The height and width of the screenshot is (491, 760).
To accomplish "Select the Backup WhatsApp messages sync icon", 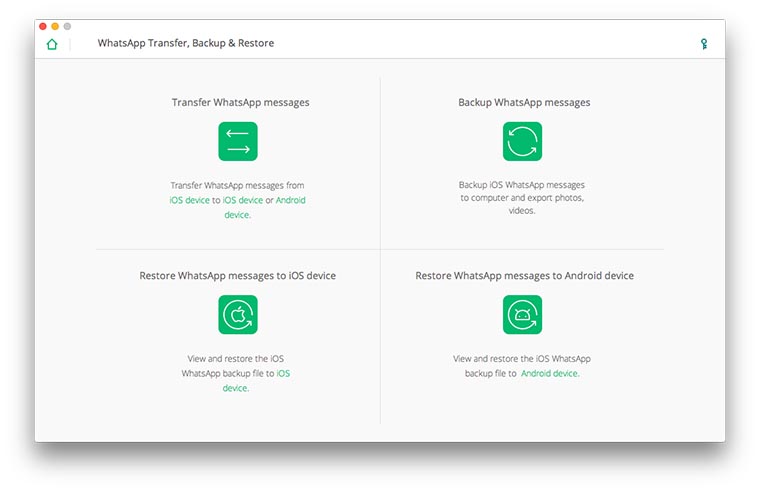I will (x=522, y=142).
